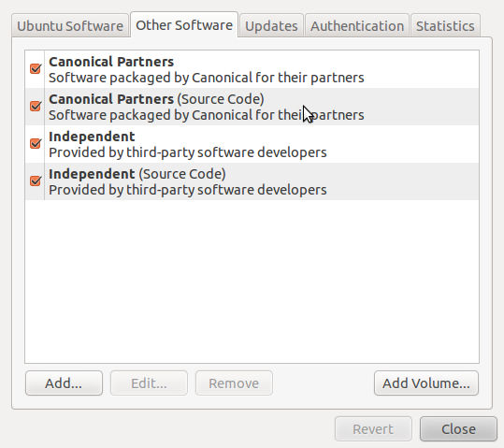Click the Add... button

[x=64, y=383]
